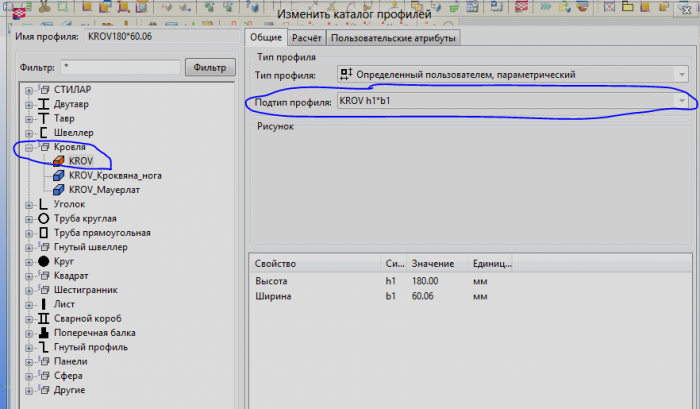Select the blue KROV_Мауерлат profile icon
Screen dimensions: 700x409
[x=58, y=190]
